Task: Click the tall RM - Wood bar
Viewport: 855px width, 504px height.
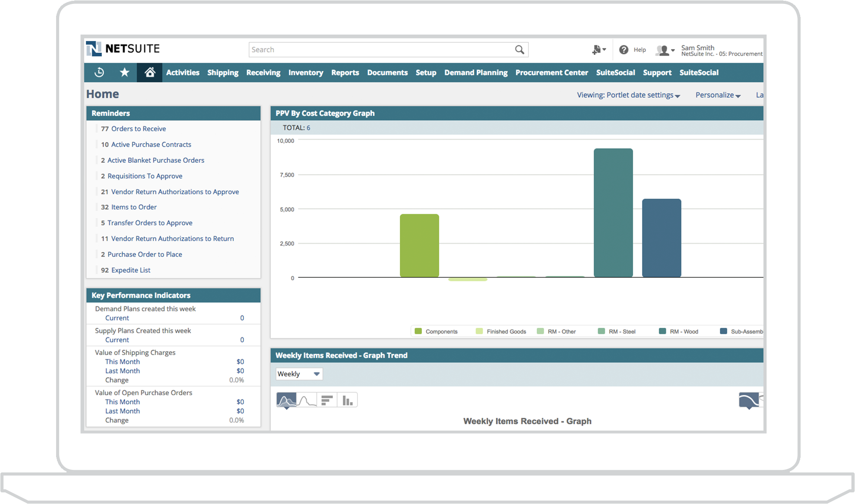Action: pyautogui.click(x=613, y=212)
